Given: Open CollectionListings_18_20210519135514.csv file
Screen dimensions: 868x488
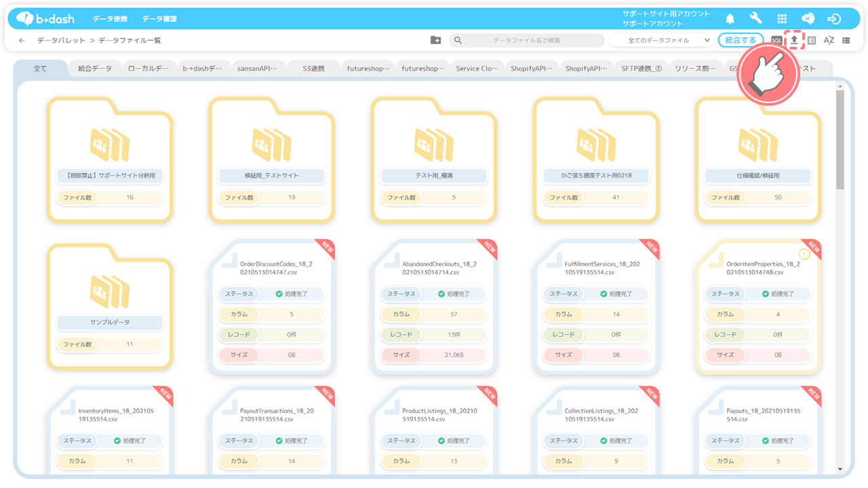Looking at the screenshot, I should point(601,415).
